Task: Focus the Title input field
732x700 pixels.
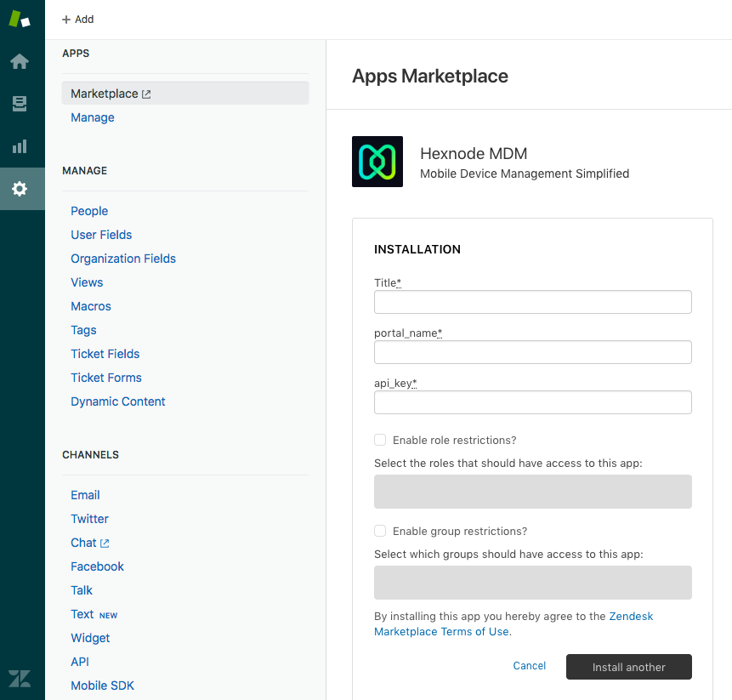Action: 533,302
